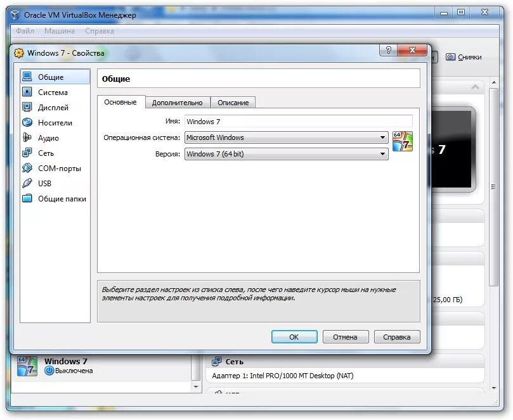Viewport: 513px width, 420px height.
Task: Open the Файл menu in VirtualBox Manager
Action: tap(25, 31)
